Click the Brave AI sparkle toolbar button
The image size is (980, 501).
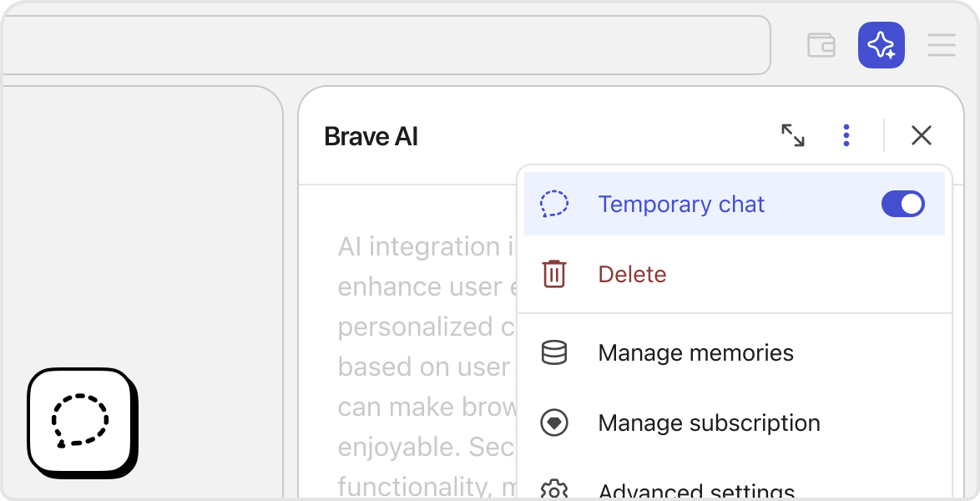[x=881, y=45]
